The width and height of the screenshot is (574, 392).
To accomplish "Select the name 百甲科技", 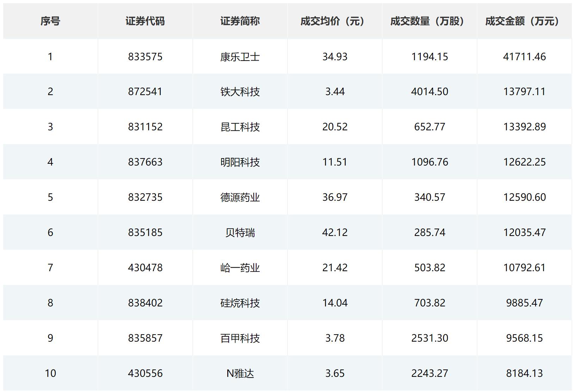I will (240, 338).
